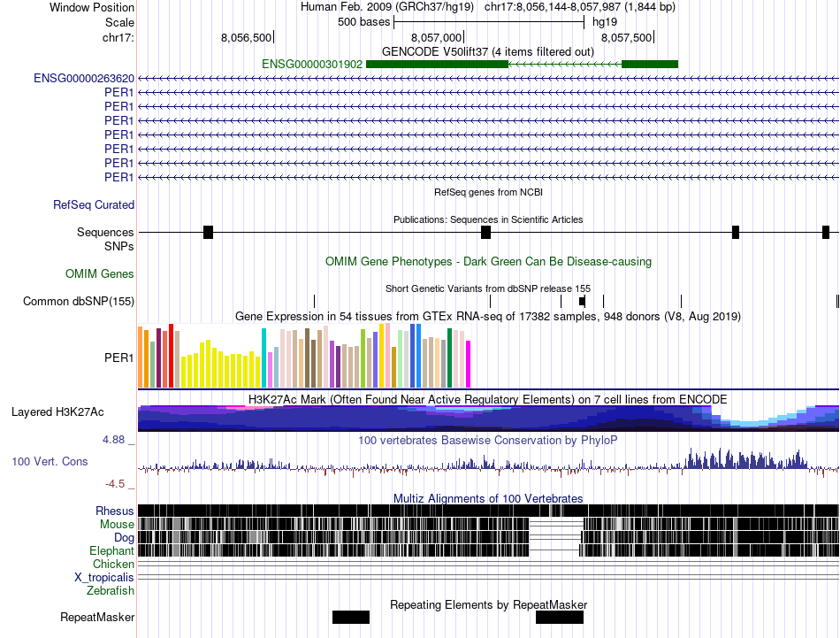Click the dark green bar in GTEx chart
The height and width of the screenshot is (638, 840).
coord(449,357)
